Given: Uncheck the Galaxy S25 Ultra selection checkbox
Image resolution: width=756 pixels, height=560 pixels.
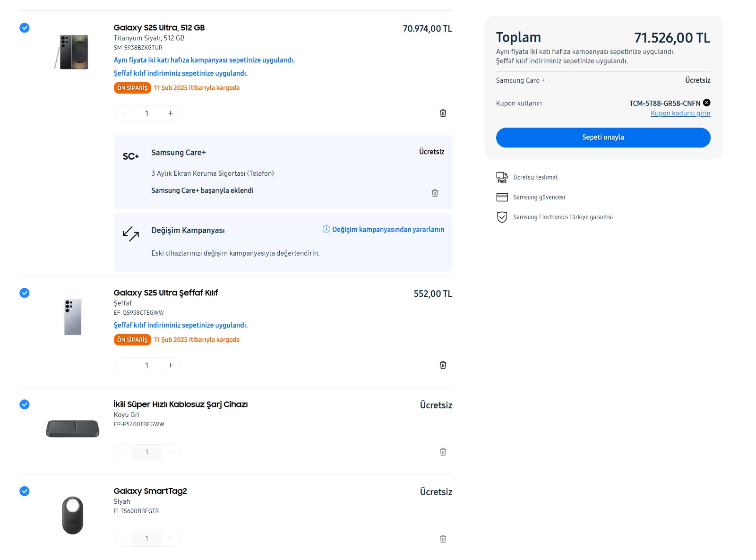Looking at the screenshot, I should tap(25, 28).
